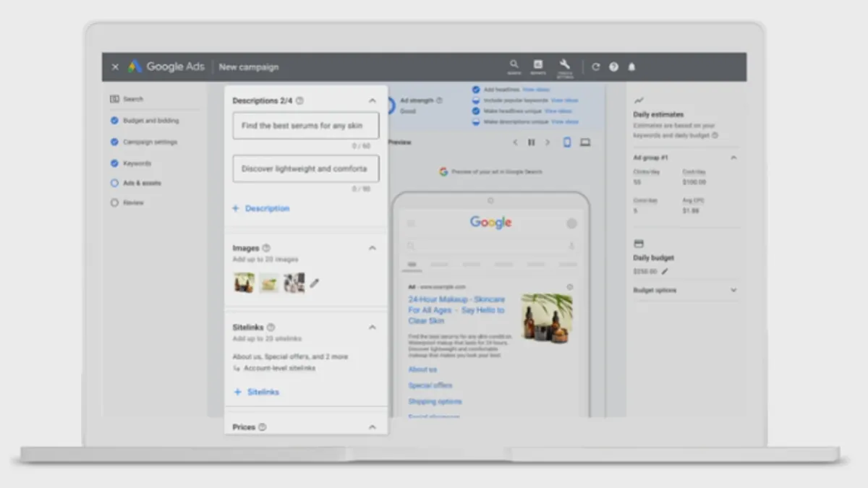Open Tools and settings wrench icon

pyautogui.click(x=564, y=65)
